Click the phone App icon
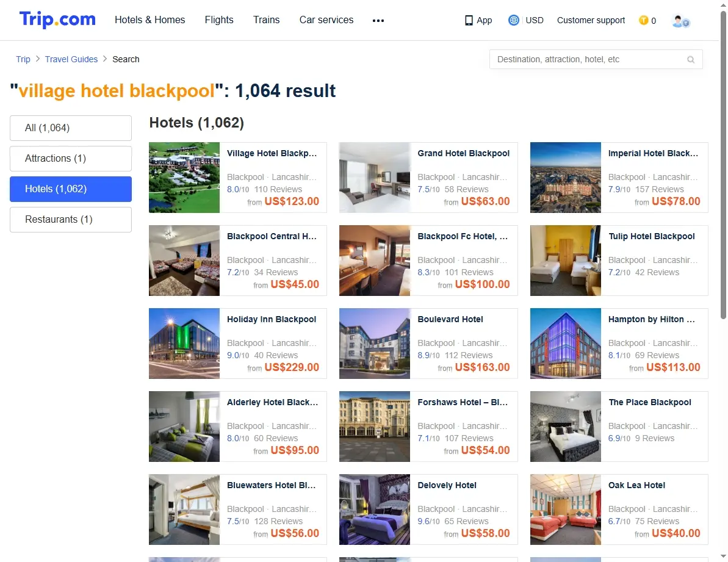Image resolution: width=728 pixels, height=562 pixels. pyautogui.click(x=469, y=20)
